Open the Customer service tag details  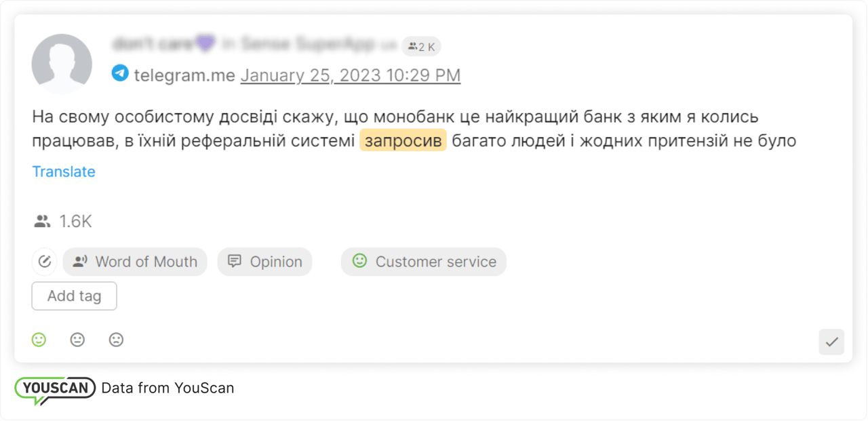click(423, 261)
